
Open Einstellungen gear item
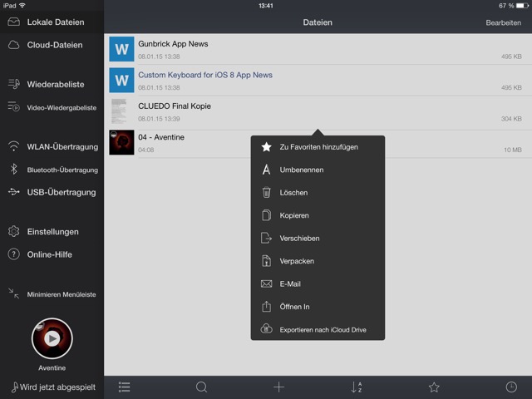52,232
